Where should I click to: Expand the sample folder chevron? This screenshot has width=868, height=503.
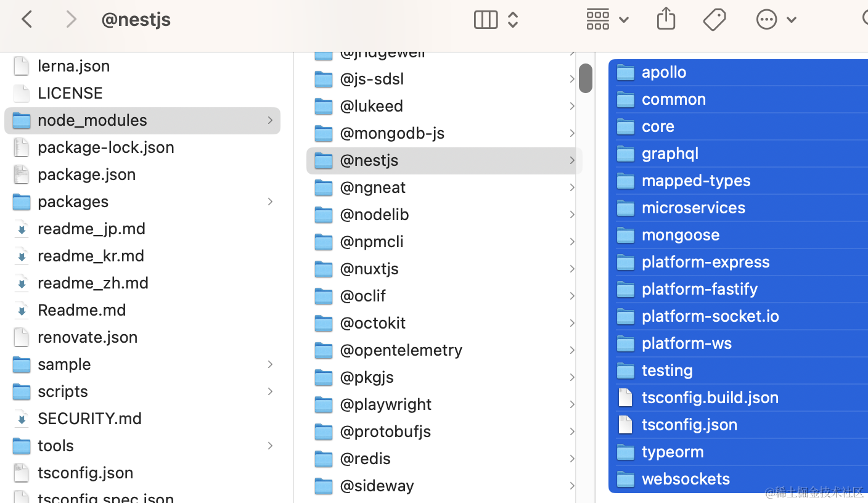click(270, 364)
